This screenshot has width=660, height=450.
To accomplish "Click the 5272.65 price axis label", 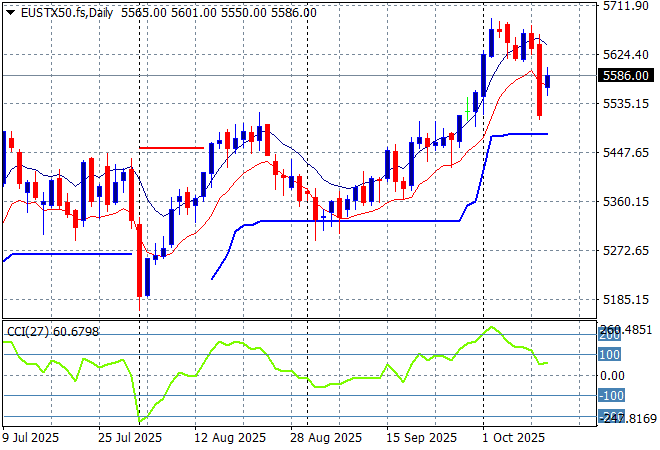I will click(x=623, y=250).
